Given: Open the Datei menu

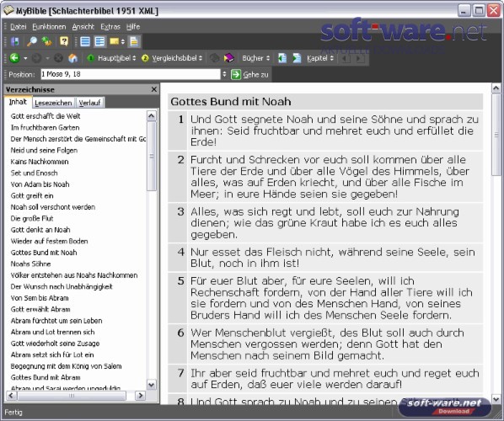Looking at the screenshot, I should point(19,27).
